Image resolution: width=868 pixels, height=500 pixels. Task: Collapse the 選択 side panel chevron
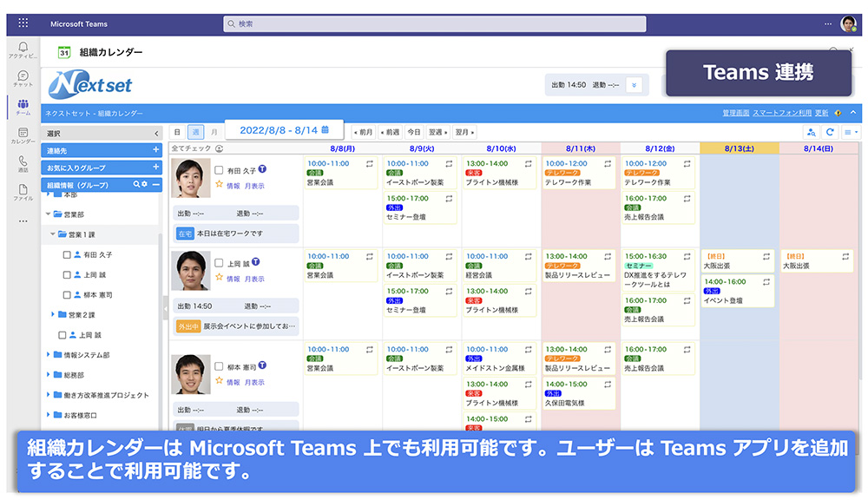pos(156,134)
